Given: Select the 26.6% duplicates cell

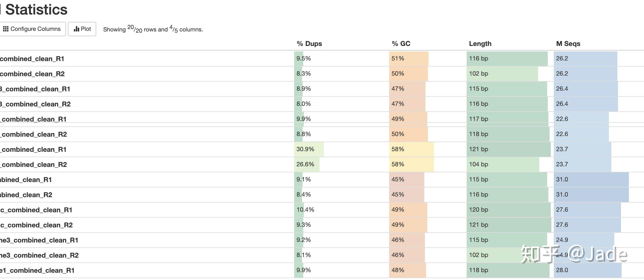Looking at the screenshot, I should [305, 164].
